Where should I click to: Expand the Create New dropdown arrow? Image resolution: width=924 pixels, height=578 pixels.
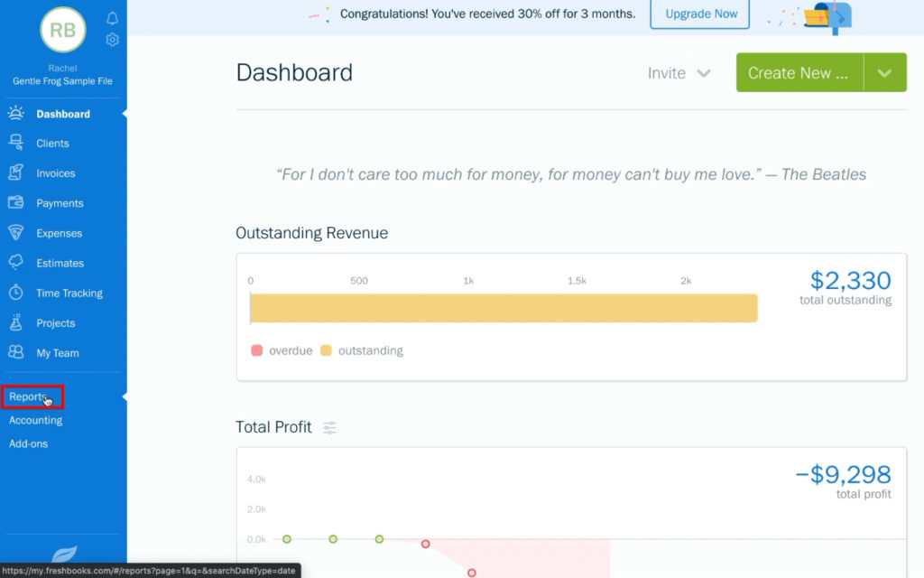[885, 72]
